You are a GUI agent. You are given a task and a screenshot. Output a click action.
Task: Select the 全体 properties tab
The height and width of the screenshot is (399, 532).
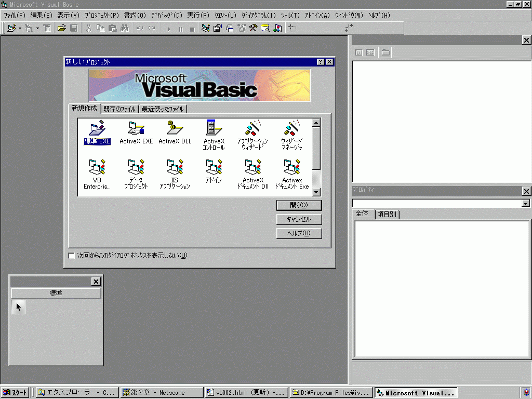tap(362, 214)
